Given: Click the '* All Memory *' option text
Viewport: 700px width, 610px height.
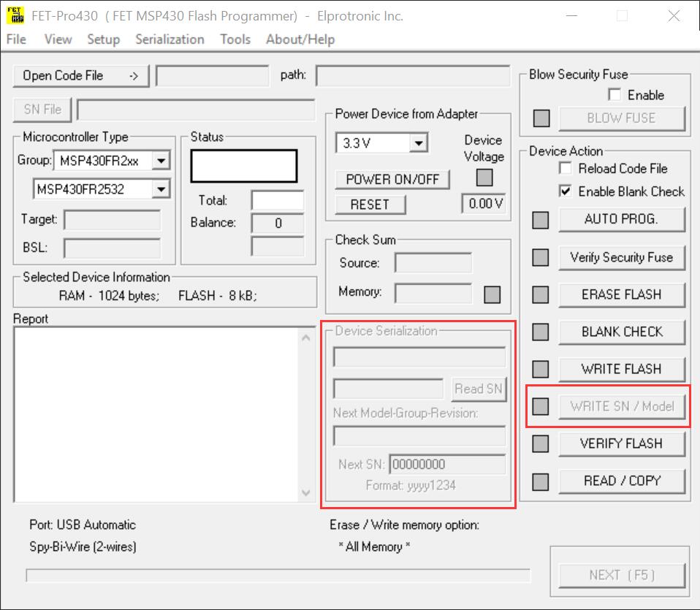Looking at the screenshot, I should coord(374,546).
